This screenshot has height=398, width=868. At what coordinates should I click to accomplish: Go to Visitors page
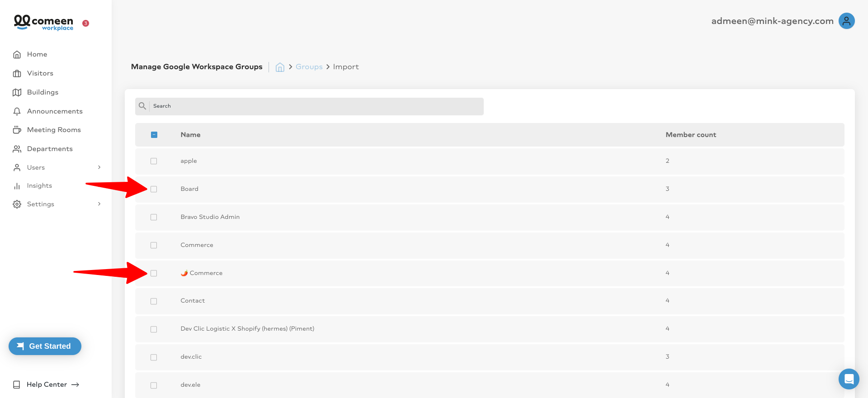point(40,73)
